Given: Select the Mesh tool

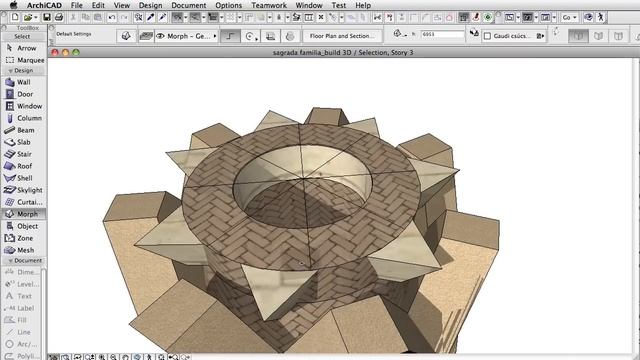Looking at the screenshot, I should (x=24, y=250).
